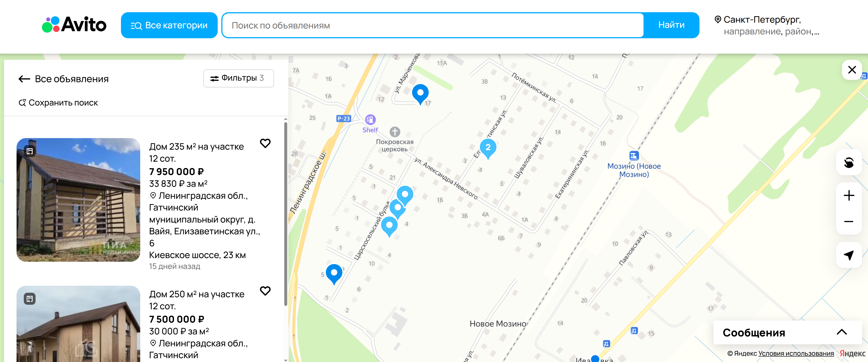868x362 pixels.
Task: Go back to Все объявления
Action: click(64, 79)
